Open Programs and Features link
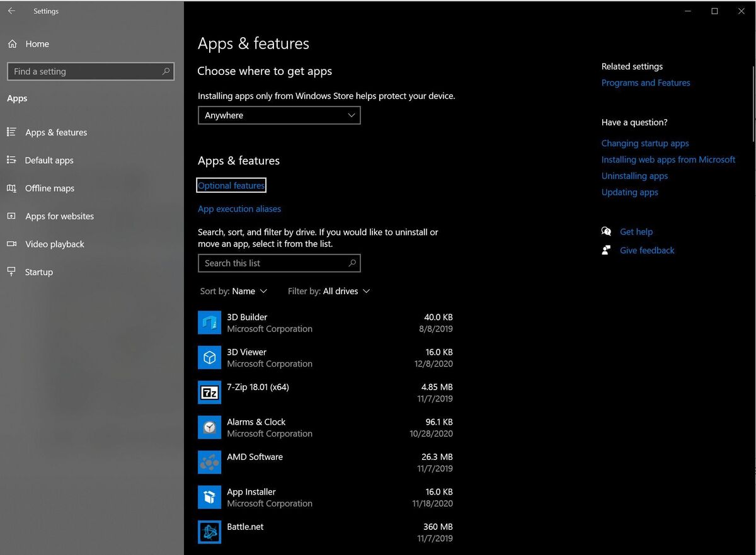The image size is (756, 555). 646,83
